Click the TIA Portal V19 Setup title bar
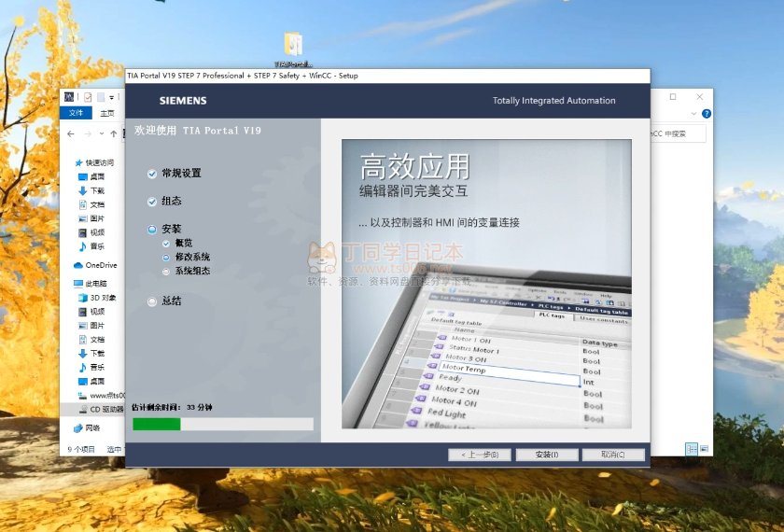Screen dimensions: 784x532 tap(387, 76)
